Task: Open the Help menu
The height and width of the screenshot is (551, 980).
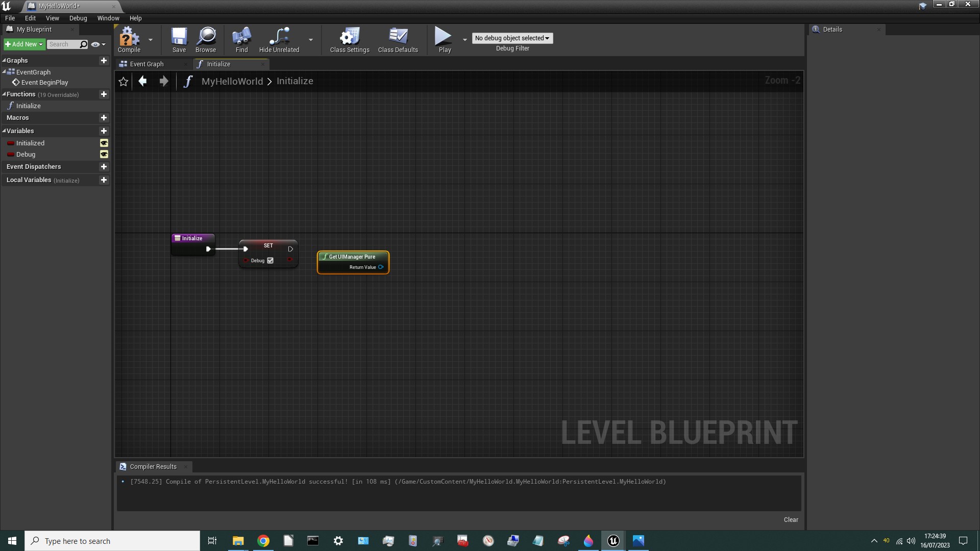Action: [136, 18]
